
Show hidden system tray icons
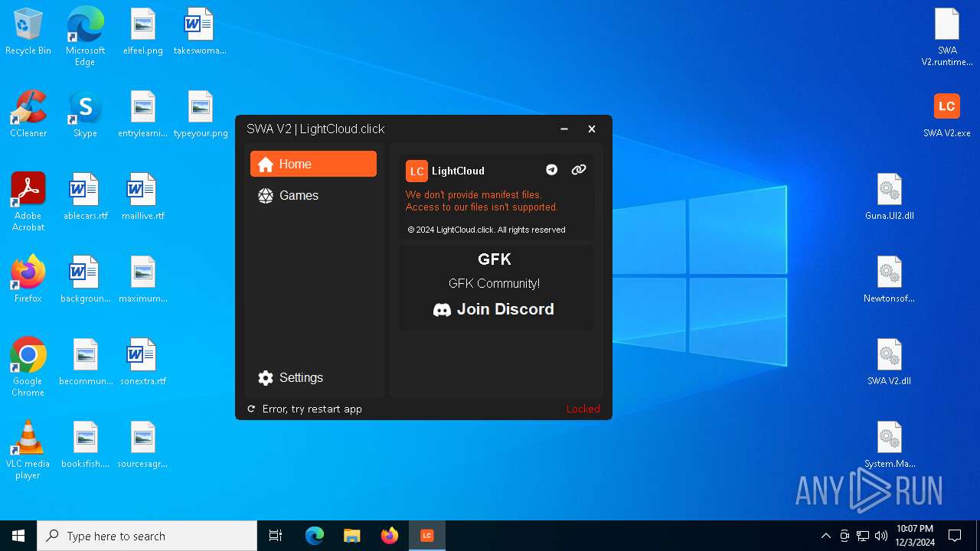(x=825, y=536)
